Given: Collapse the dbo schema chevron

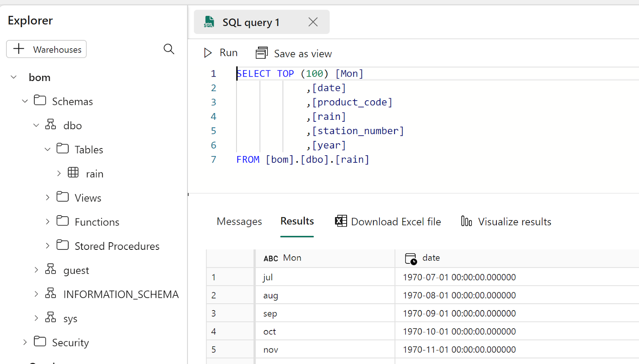Looking at the screenshot, I should click(36, 125).
